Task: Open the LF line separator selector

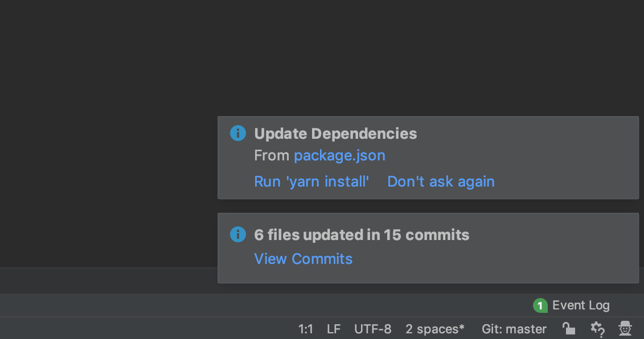Action: point(333,329)
